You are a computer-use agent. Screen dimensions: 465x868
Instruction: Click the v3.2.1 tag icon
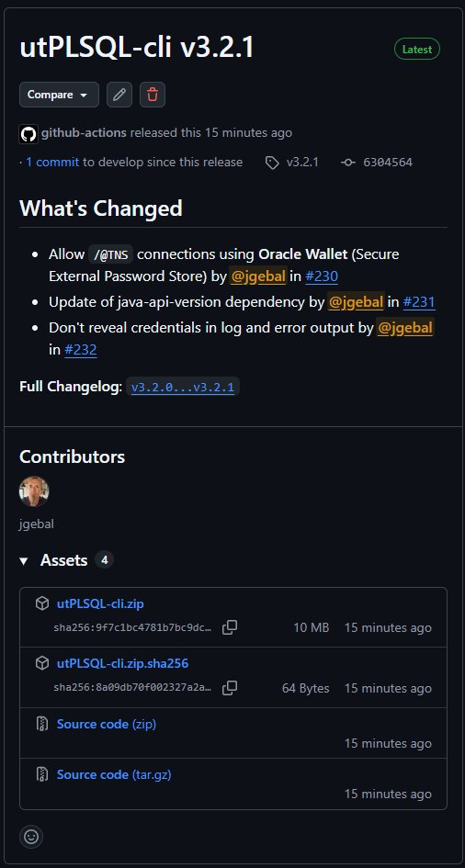[x=272, y=163]
